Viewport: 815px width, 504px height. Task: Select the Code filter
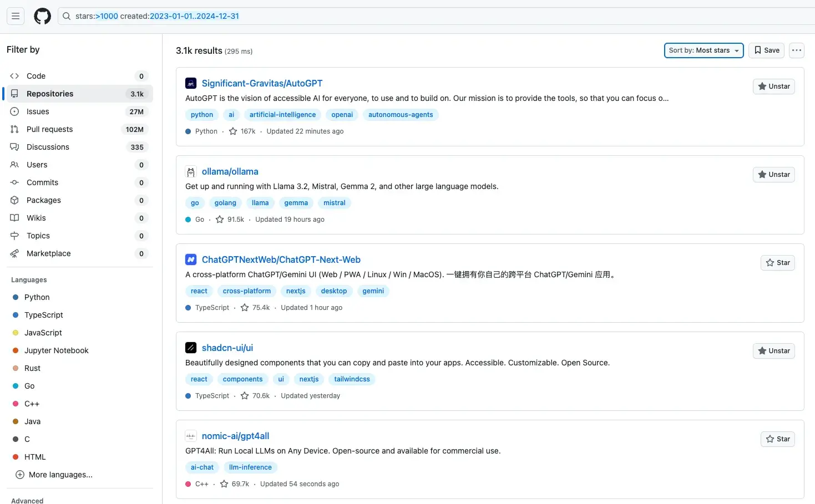[x=79, y=76]
